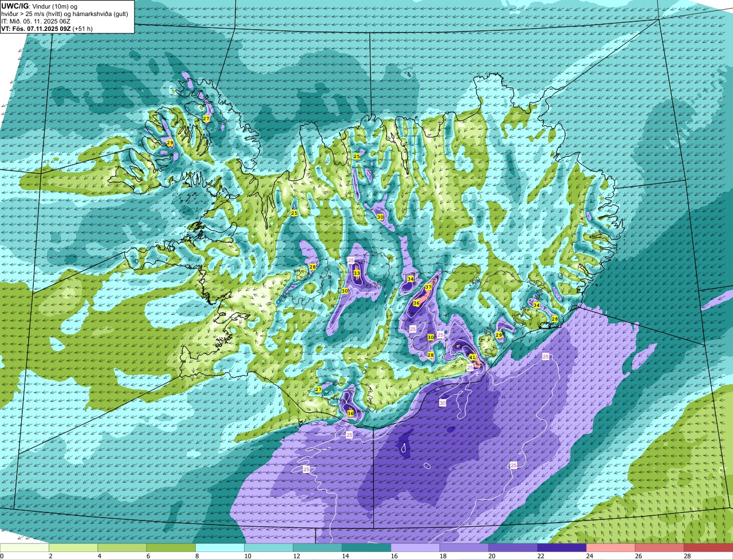The width and height of the screenshot is (733, 560).
Task: Click the 'IT: Mið. 05. 11. 2025 06Z' initialization time
Action: tap(36, 21)
